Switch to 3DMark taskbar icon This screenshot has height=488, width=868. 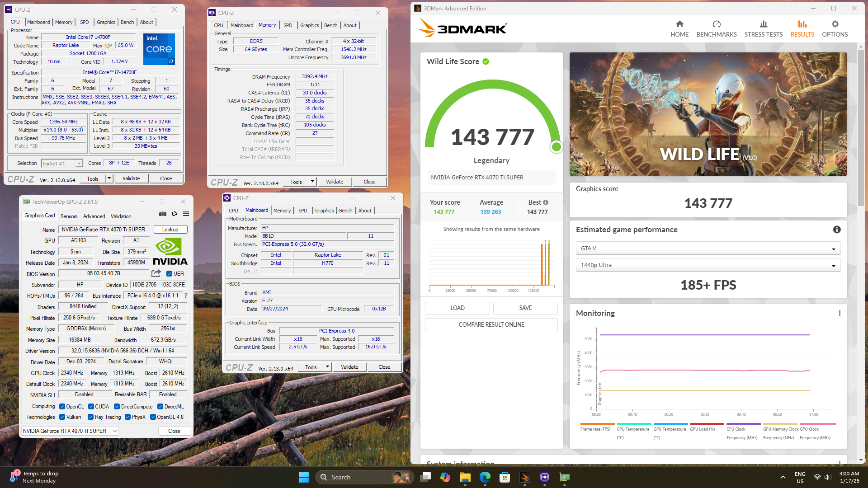pos(525,477)
